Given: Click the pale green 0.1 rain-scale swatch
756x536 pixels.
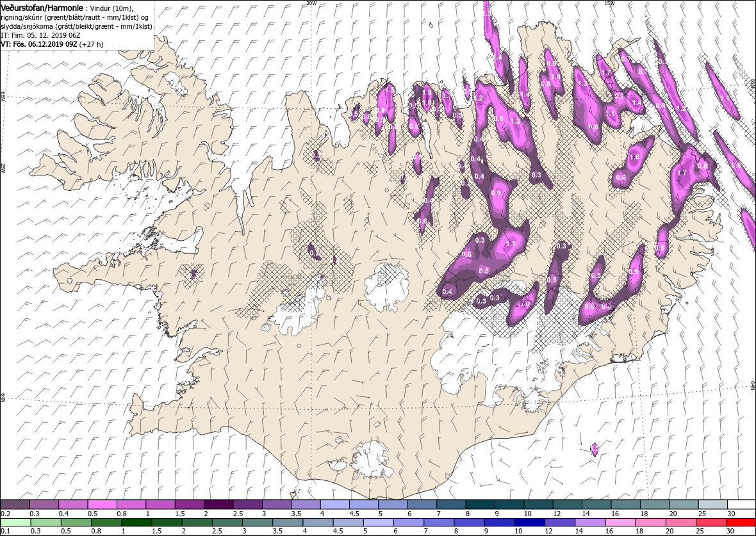Looking at the screenshot, I should 16,523.
